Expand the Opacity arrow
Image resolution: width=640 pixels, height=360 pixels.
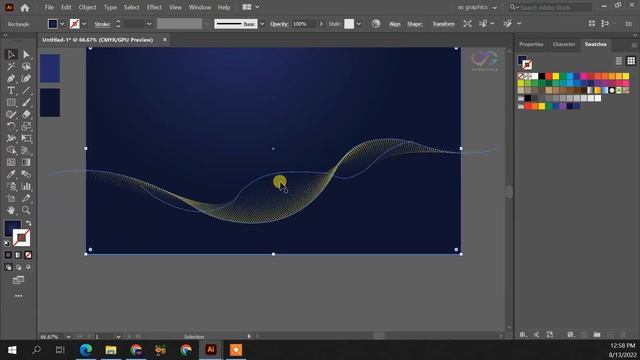[321, 24]
